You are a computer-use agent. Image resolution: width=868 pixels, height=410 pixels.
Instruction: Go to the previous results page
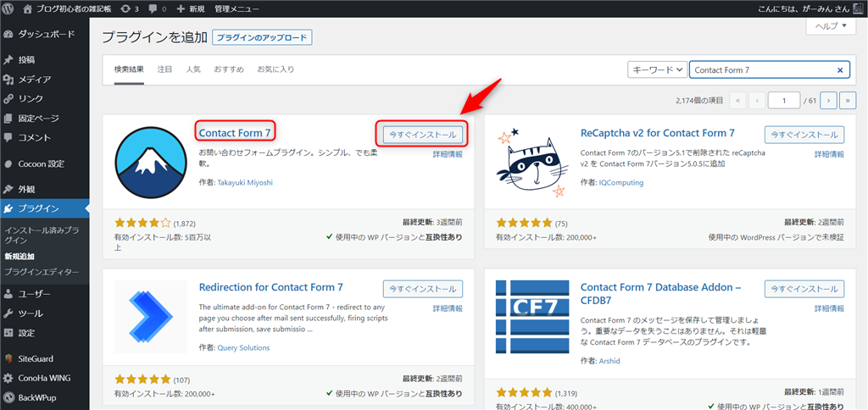[x=757, y=101]
